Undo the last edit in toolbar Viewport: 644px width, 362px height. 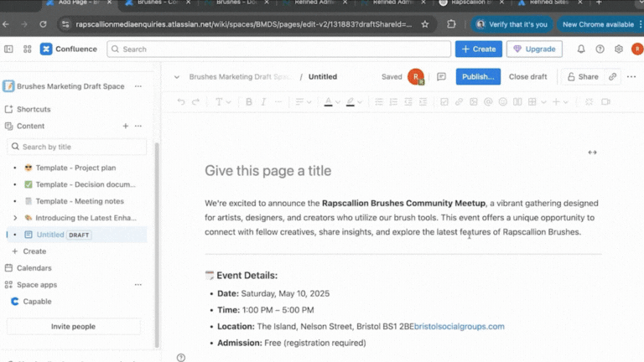pos(181,101)
